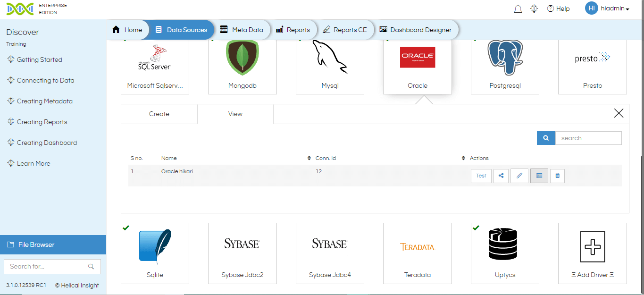Image resolution: width=644 pixels, height=295 pixels.
Task: Test the Oracle hikari connection
Action: tap(481, 176)
